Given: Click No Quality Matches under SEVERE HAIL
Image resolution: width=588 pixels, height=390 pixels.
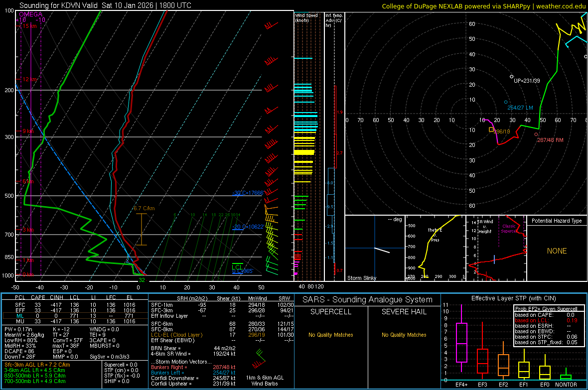Looking at the screenshot, I should tap(404, 335).
